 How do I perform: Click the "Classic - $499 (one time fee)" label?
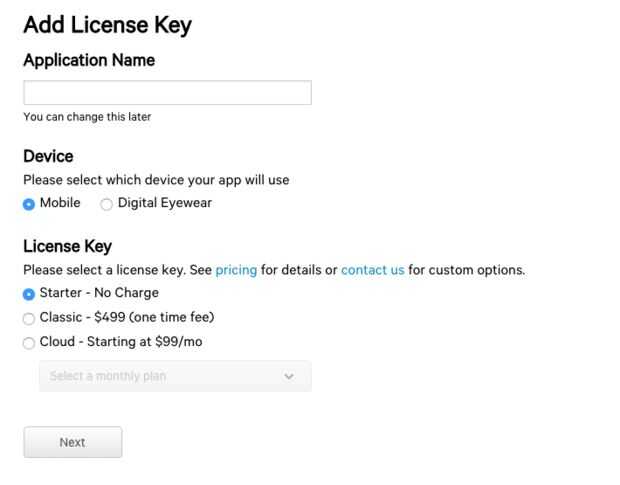[x=127, y=317]
